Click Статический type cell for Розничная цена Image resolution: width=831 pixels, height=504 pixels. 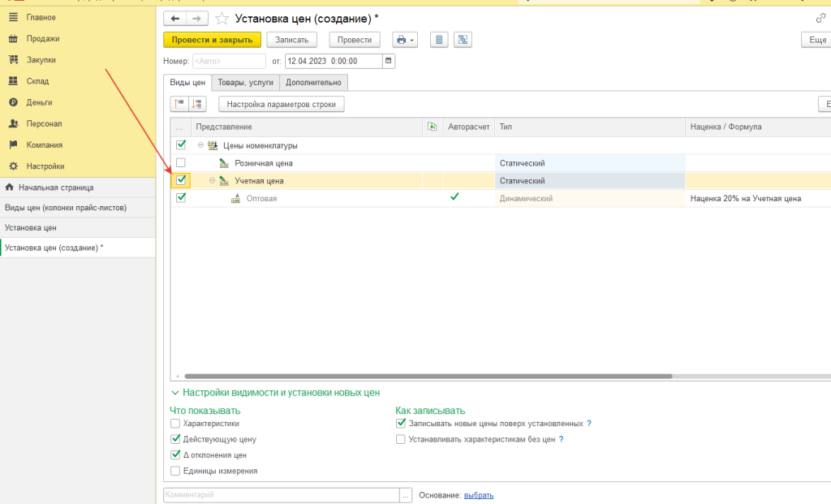tap(590, 163)
